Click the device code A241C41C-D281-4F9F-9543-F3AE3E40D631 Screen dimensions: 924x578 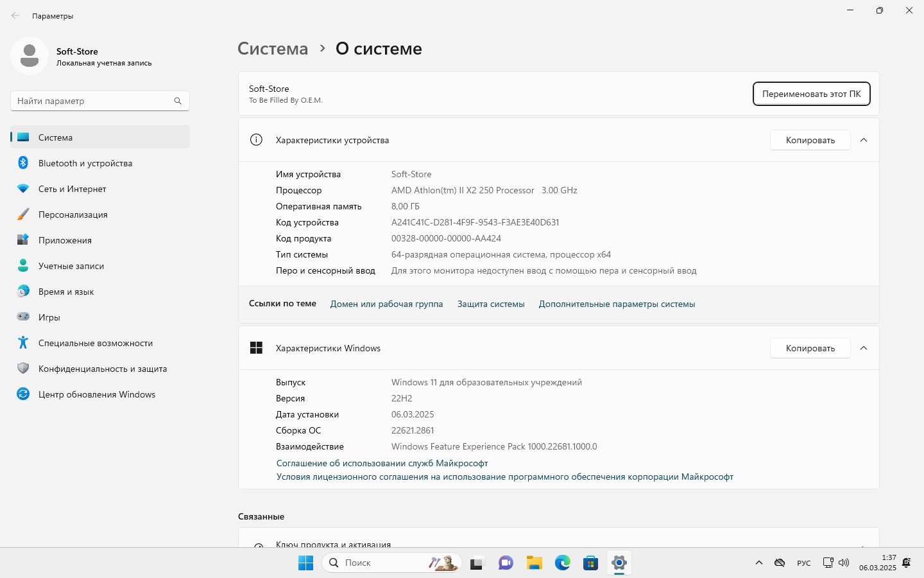[475, 222]
